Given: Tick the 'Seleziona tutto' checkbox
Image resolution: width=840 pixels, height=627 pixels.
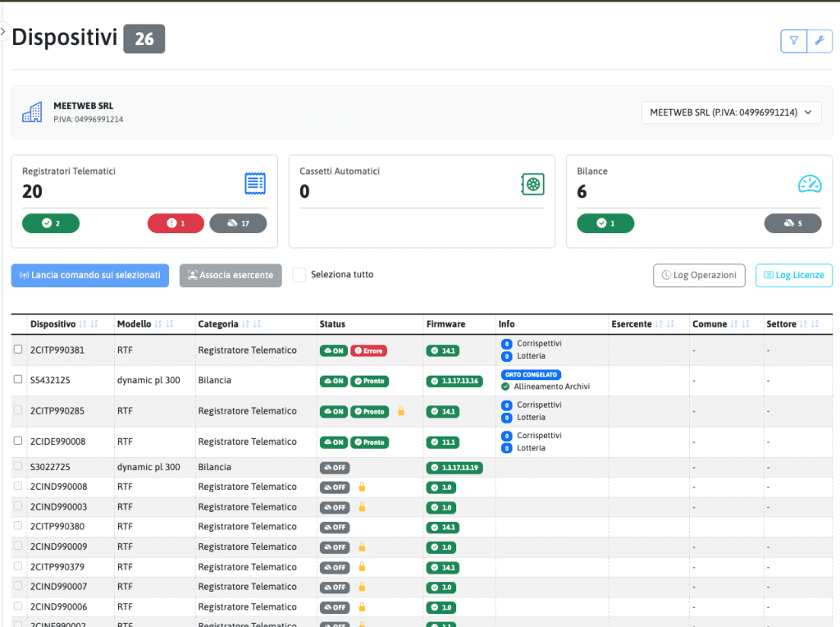Looking at the screenshot, I should [299, 275].
